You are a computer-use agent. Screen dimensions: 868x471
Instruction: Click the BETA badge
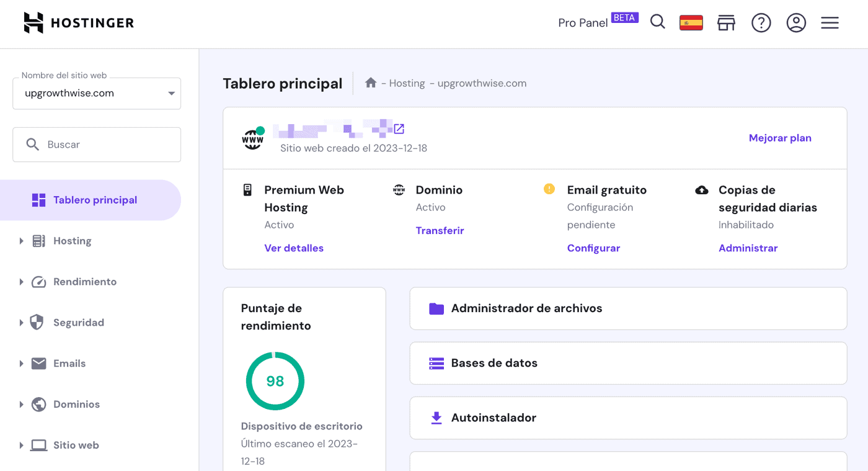click(624, 17)
